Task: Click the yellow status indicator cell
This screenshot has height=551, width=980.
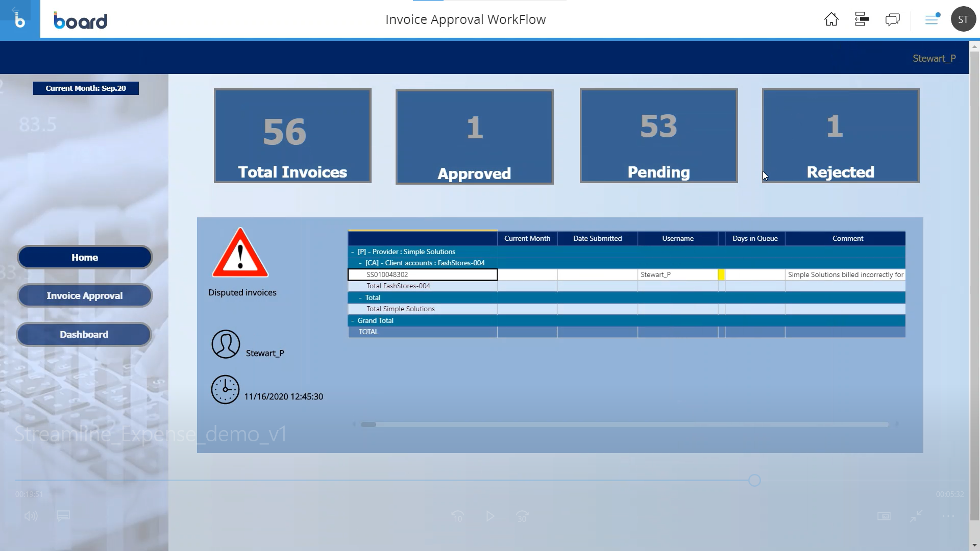Action: tap(721, 274)
